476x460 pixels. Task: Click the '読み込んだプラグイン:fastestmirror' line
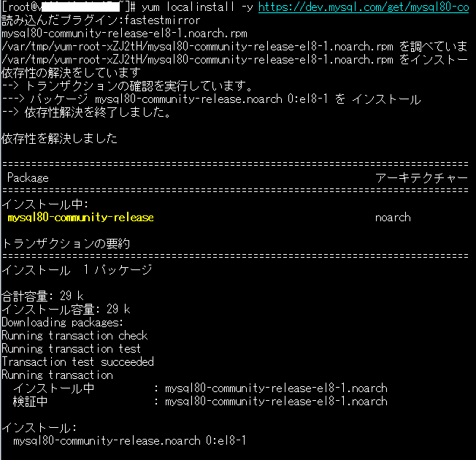click(101, 20)
